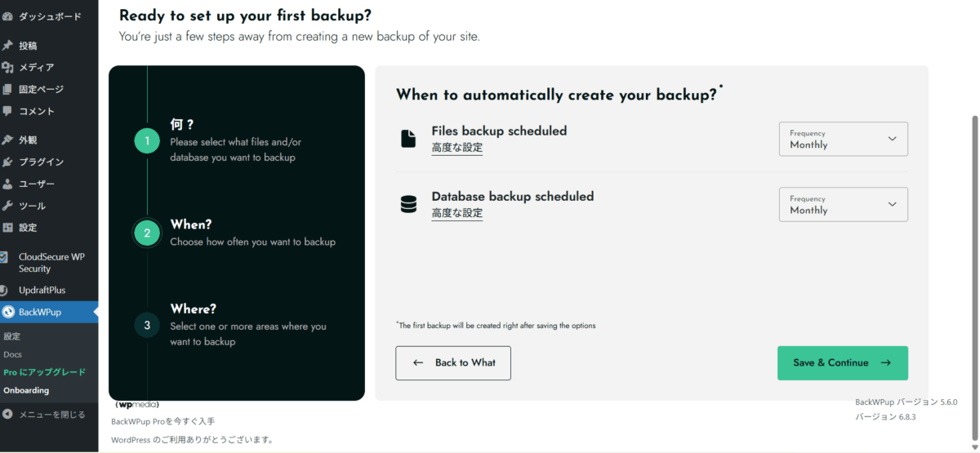Click the Dashboard gauge icon in sidebar
This screenshot has height=453, width=980.
click(7, 16)
